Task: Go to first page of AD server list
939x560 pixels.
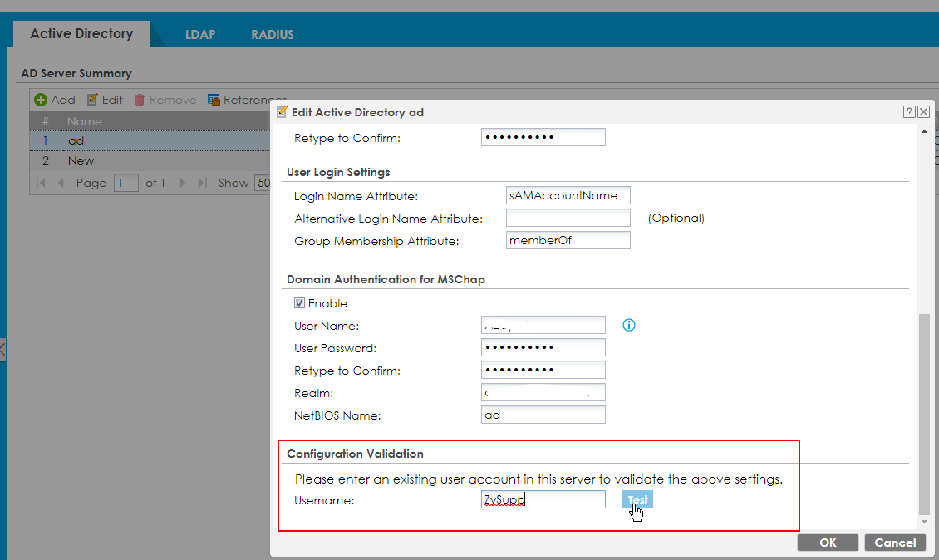Action: [x=42, y=183]
